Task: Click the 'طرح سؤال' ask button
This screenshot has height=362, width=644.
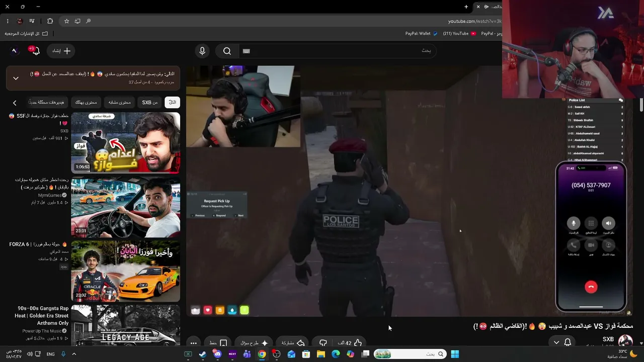Action: pos(255,343)
